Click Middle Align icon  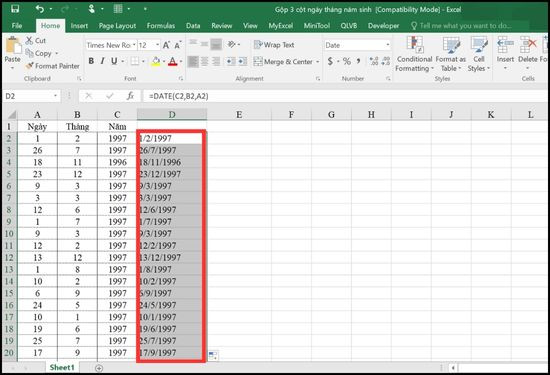point(204,44)
